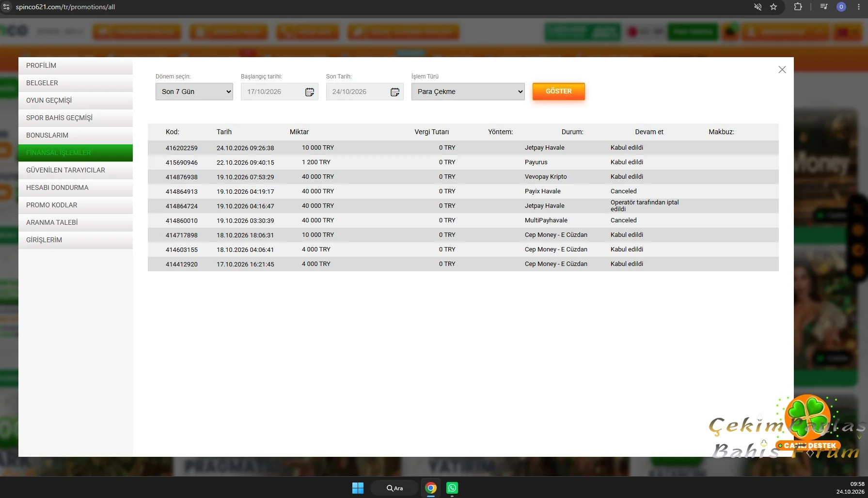This screenshot has height=498, width=868.
Task: Click the muted tab sound icon
Action: (x=758, y=7)
